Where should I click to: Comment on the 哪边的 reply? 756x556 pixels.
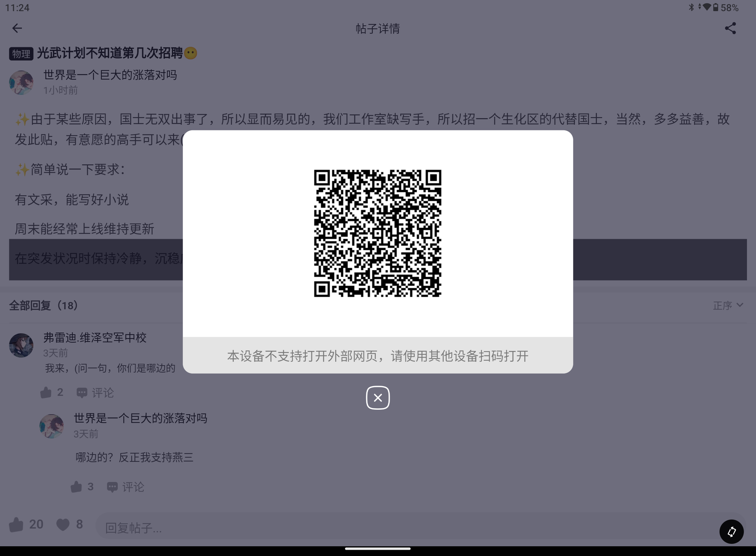pos(125,487)
